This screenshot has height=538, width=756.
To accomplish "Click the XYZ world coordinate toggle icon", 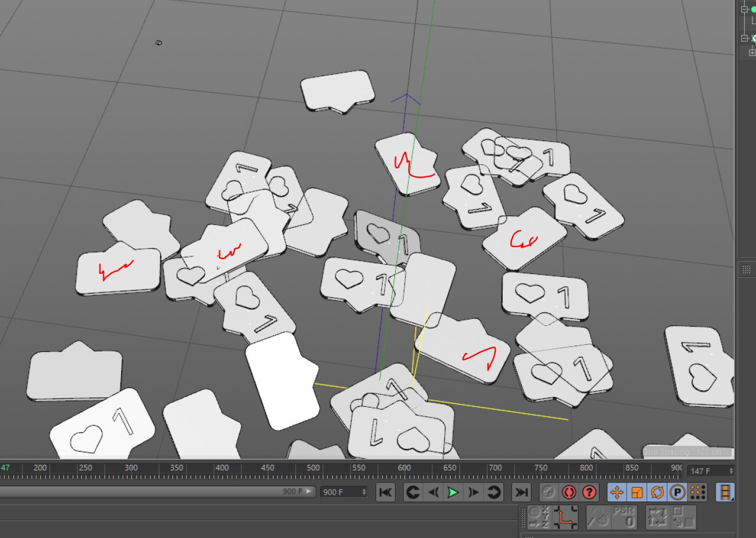I will point(539,518).
